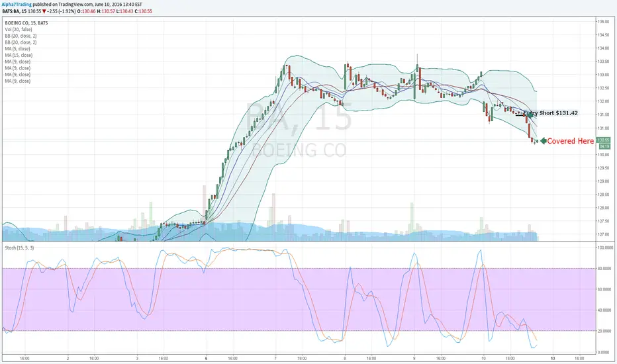The width and height of the screenshot is (617, 364).
Task: Click the 80.0000 stochastic axis label
Action: (x=605, y=269)
